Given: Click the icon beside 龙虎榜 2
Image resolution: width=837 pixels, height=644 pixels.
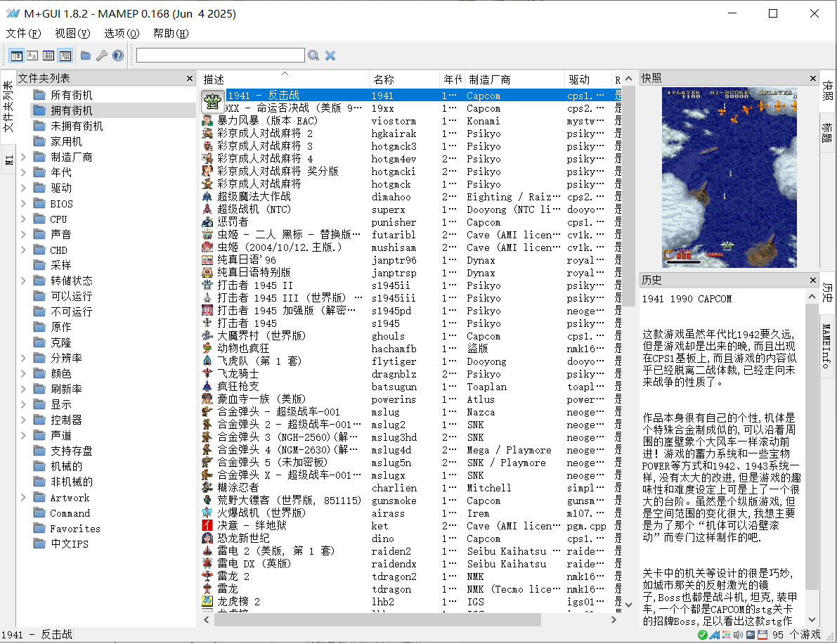Looking at the screenshot, I should [x=207, y=601].
